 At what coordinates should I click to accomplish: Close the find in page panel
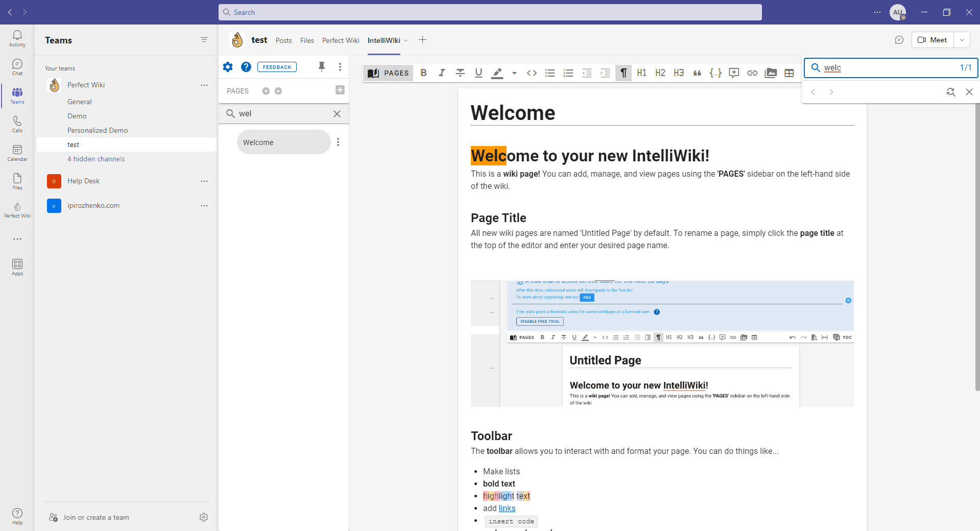[x=969, y=92]
